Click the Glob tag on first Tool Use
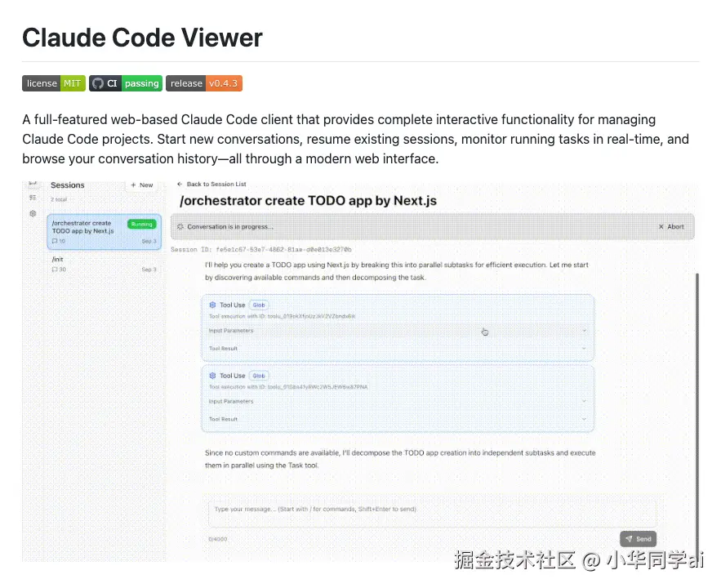Image resolution: width=721 pixels, height=588 pixels. point(259,305)
